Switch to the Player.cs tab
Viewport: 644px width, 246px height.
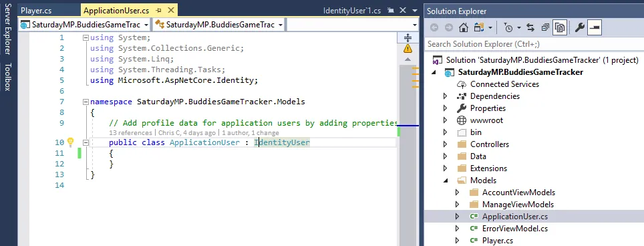tap(36, 10)
